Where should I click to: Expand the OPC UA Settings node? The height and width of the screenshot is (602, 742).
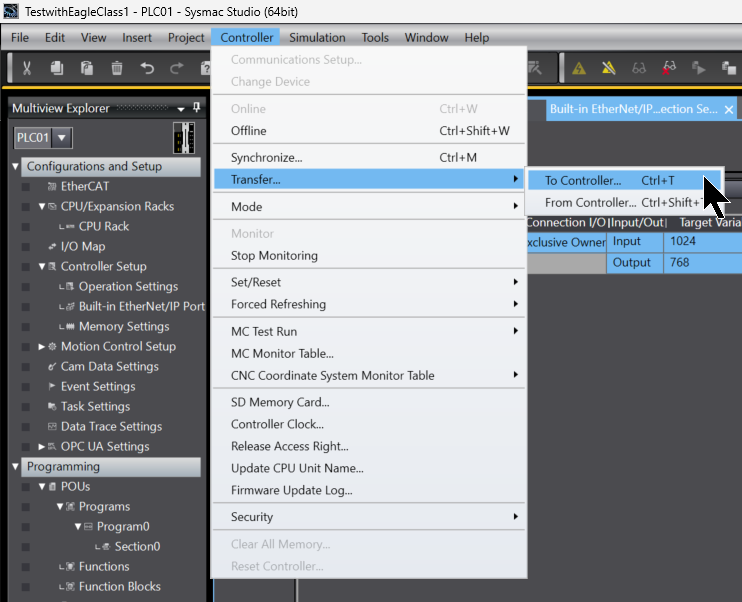click(42, 446)
